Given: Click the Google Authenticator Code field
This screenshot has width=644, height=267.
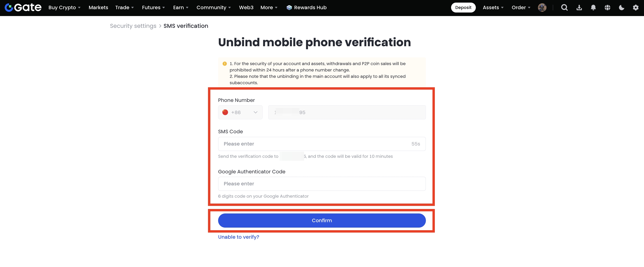Looking at the screenshot, I should coord(322,184).
